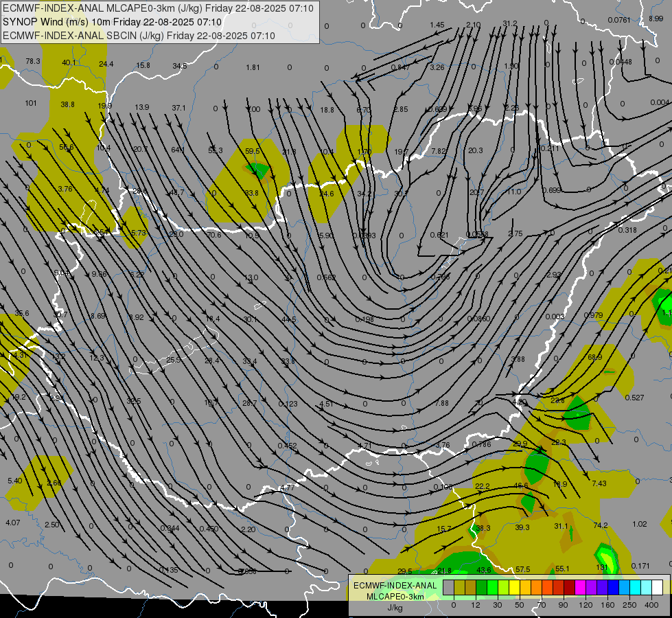Click the map value 8.99
The width and height of the screenshot is (672, 618).
click(656, 19)
